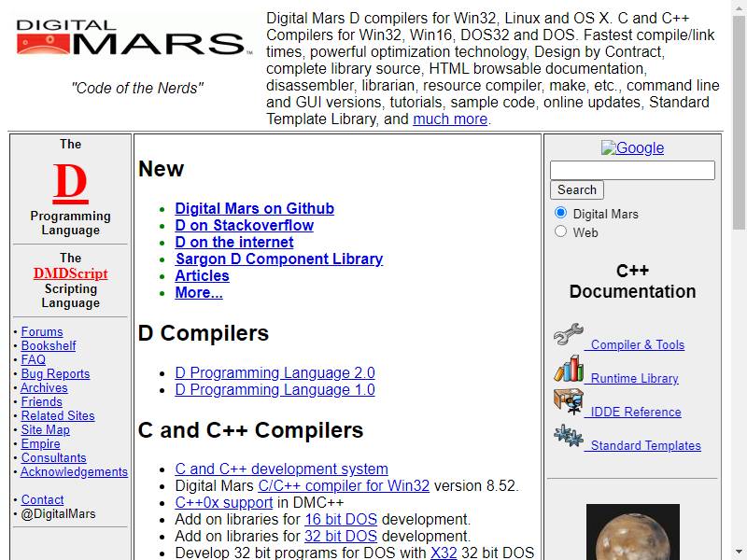
Task: Open Related Sites sidebar link
Action: coord(58,415)
